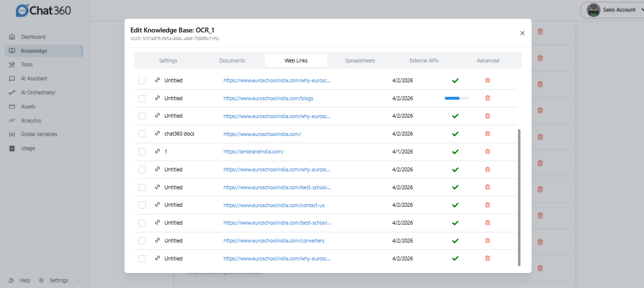The height and width of the screenshot is (288, 644).
Task: Click the Chat360 logo
Action: [x=43, y=10]
